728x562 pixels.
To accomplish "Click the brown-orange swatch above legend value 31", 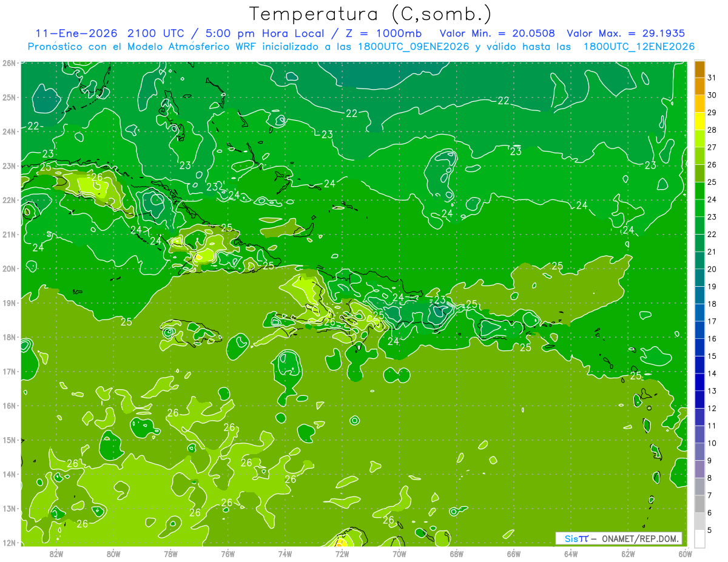I will (700, 70).
